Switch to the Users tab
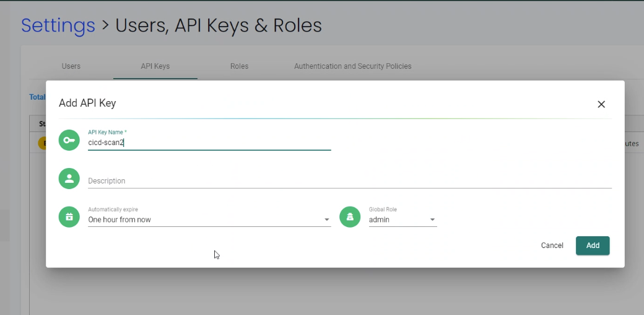The width and height of the screenshot is (644, 315). 71,66
